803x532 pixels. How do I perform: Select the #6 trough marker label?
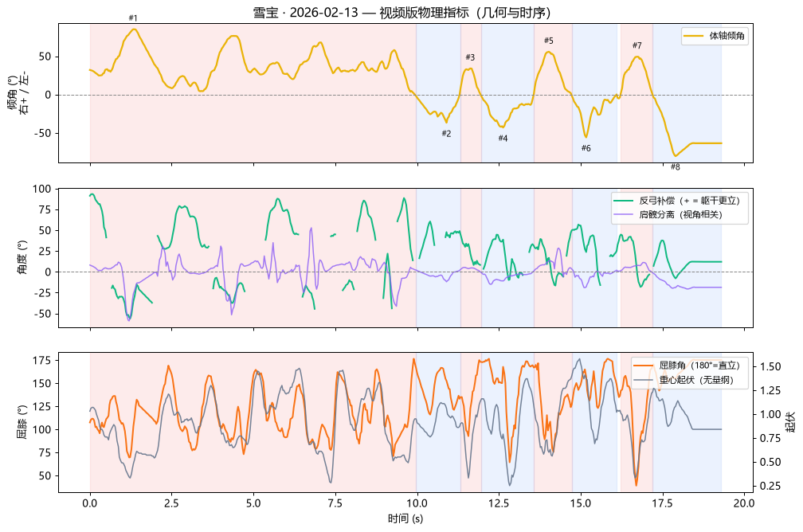[x=586, y=148]
